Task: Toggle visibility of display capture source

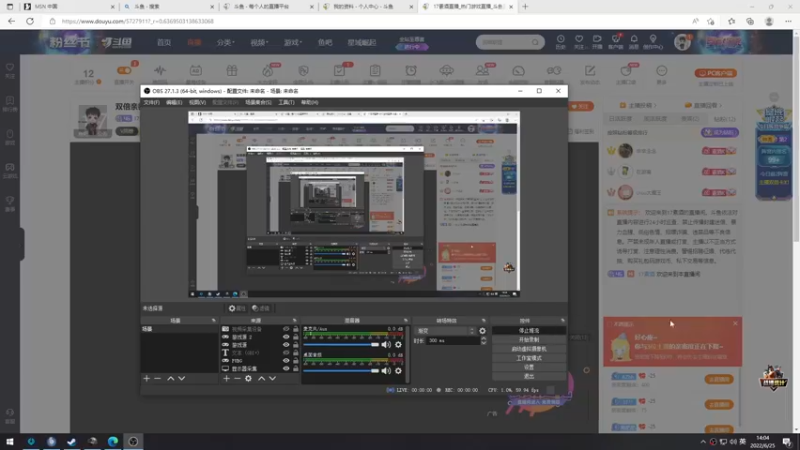Action: (286, 368)
